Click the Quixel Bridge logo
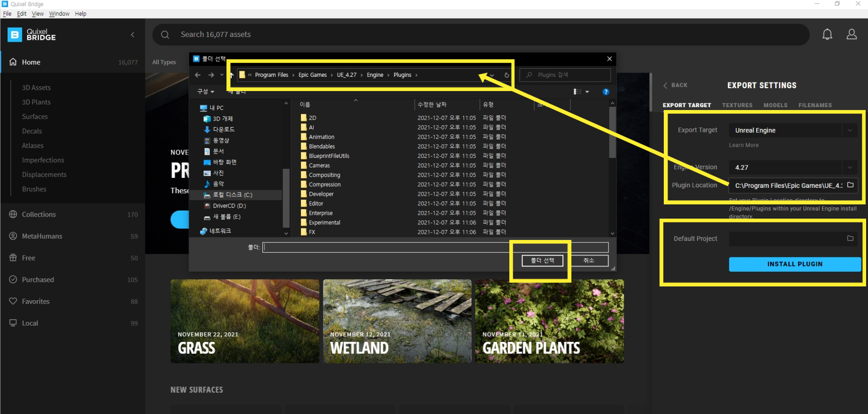 (32, 35)
